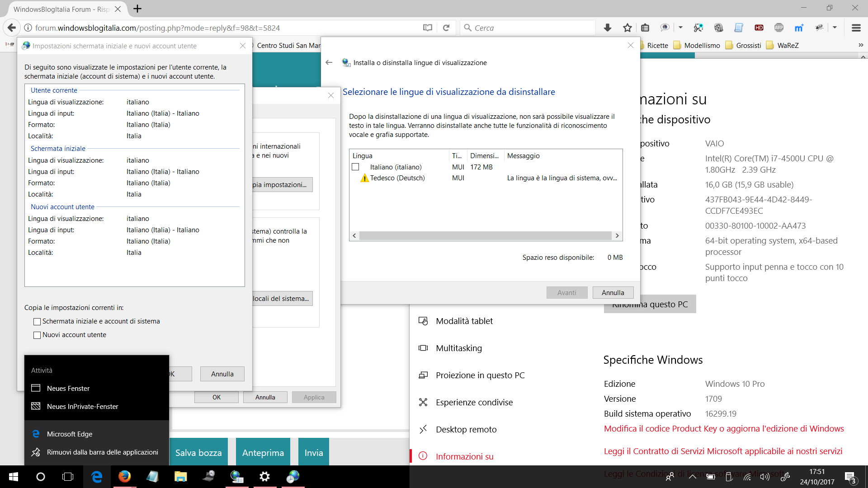Choose Microsoft Edge in jump list
The image size is (868, 488).
pos(97,434)
